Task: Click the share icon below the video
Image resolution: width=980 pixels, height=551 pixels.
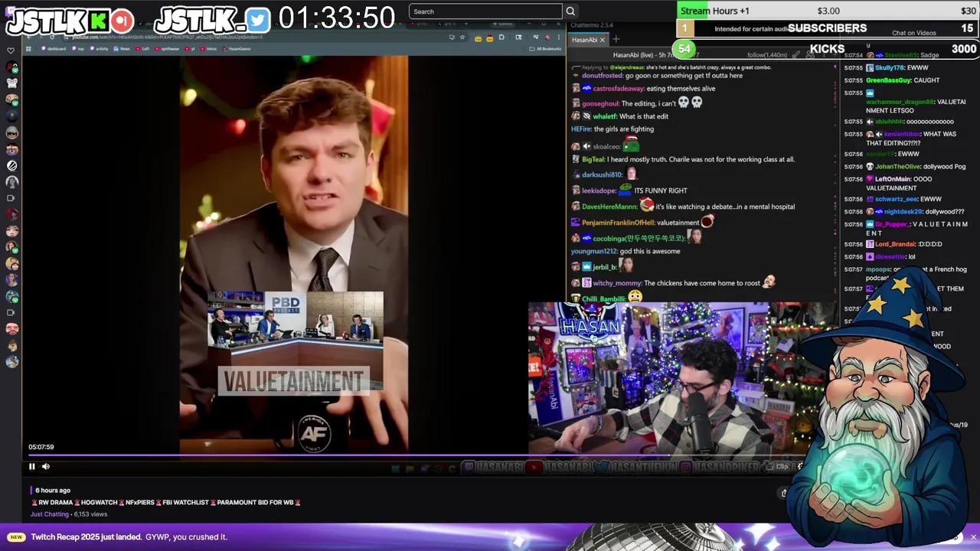Action: pyautogui.click(x=784, y=494)
